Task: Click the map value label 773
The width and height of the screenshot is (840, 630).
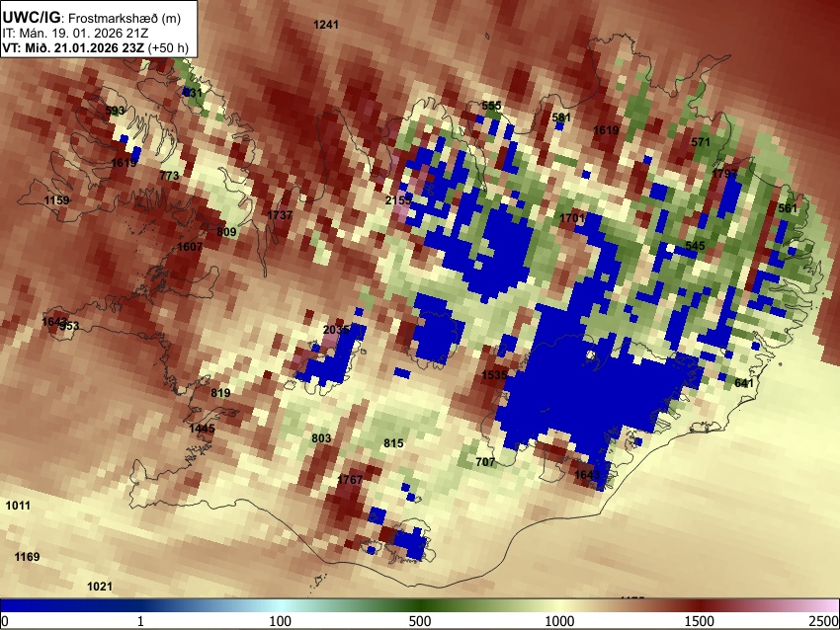Action: click(169, 176)
